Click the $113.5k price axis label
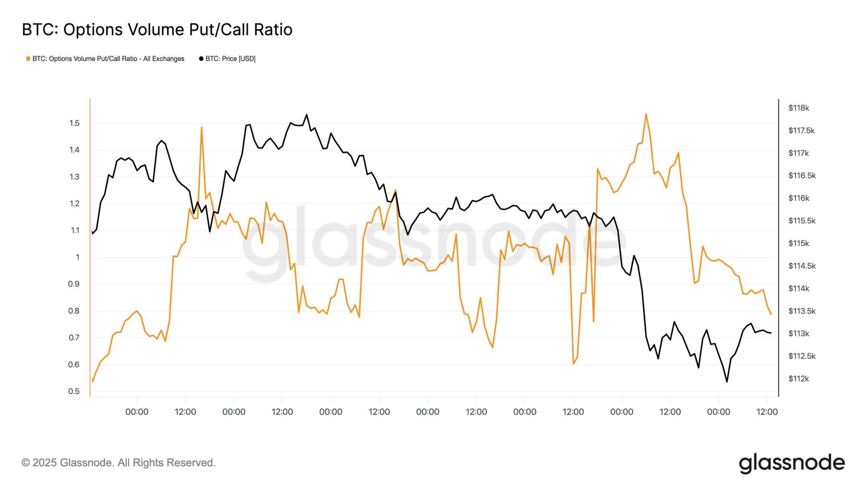 pyautogui.click(x=802, y=311)
